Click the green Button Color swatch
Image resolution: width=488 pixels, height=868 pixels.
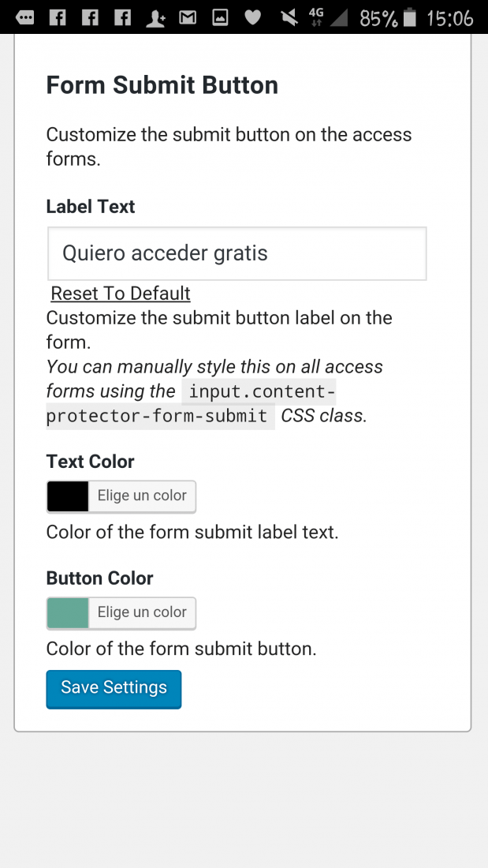(68, 613)
